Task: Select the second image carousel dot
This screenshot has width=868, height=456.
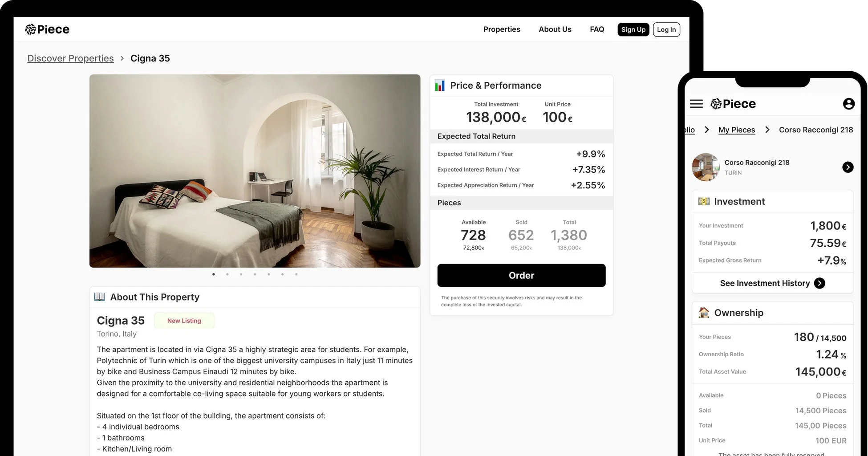Action: coord(227,274)
